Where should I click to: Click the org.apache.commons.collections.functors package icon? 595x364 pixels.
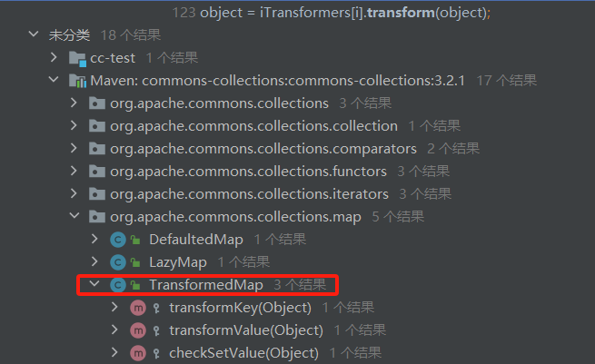coord(97,172)
